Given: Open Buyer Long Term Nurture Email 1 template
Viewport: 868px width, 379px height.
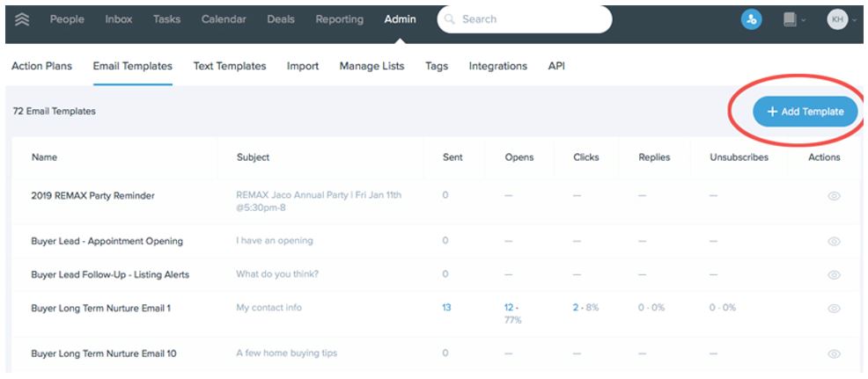Looking at the screenshot, I should pos(101,308).
